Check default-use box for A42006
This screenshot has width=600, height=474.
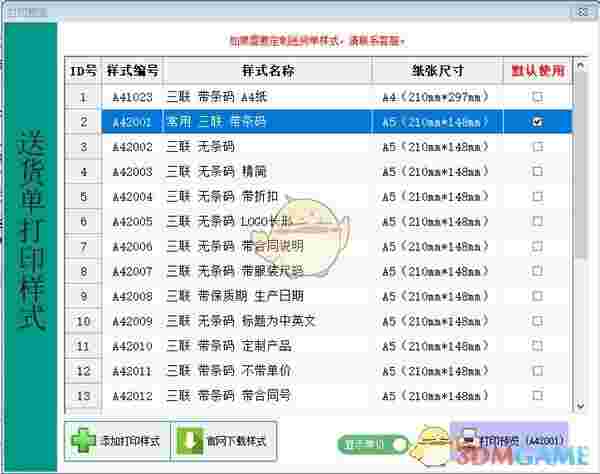(537, 246)
